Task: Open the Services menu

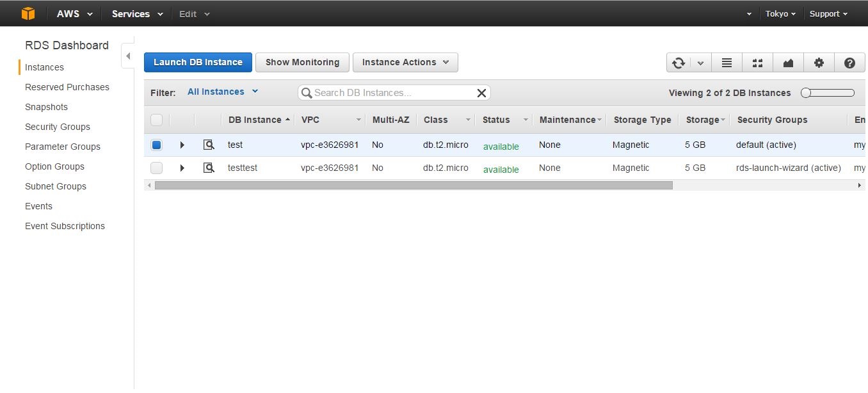Action: point(138,13)
